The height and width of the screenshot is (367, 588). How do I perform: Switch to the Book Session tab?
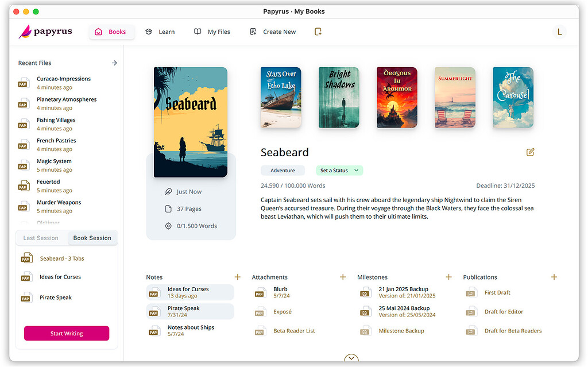[x=92, y=237]
